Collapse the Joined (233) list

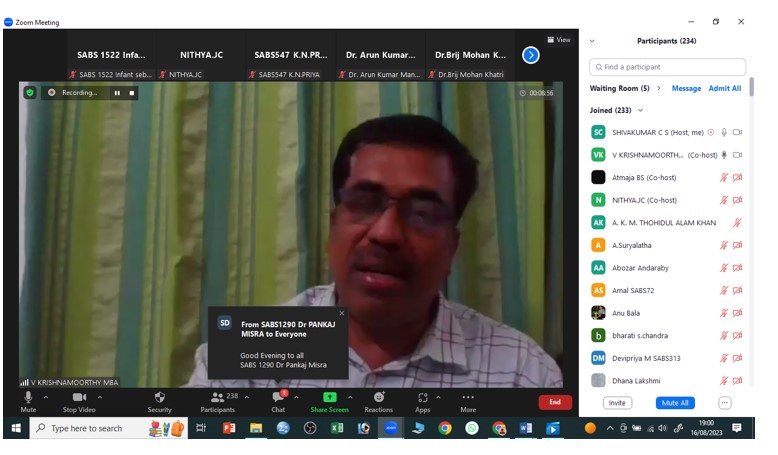pyautogui.click(x=641, y=110)
